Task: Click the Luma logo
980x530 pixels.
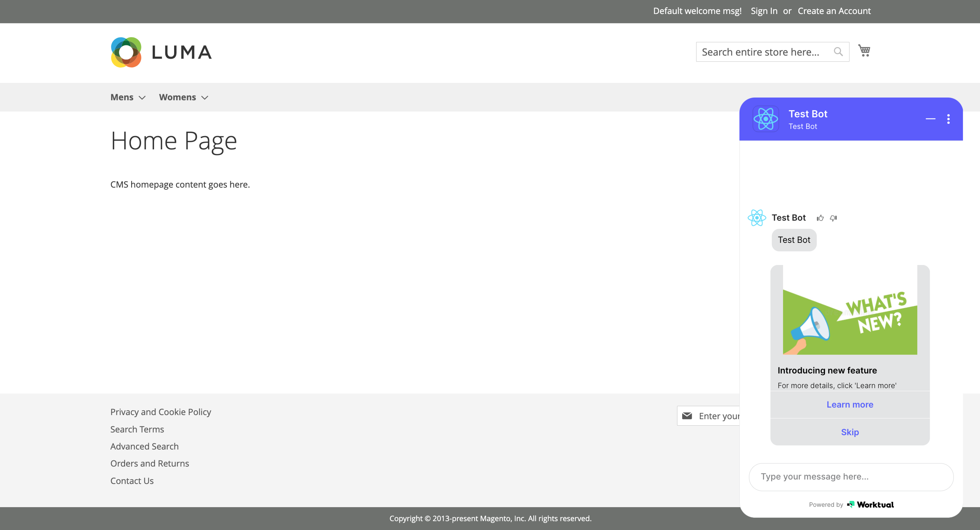Action: click(x=161, y=52)
